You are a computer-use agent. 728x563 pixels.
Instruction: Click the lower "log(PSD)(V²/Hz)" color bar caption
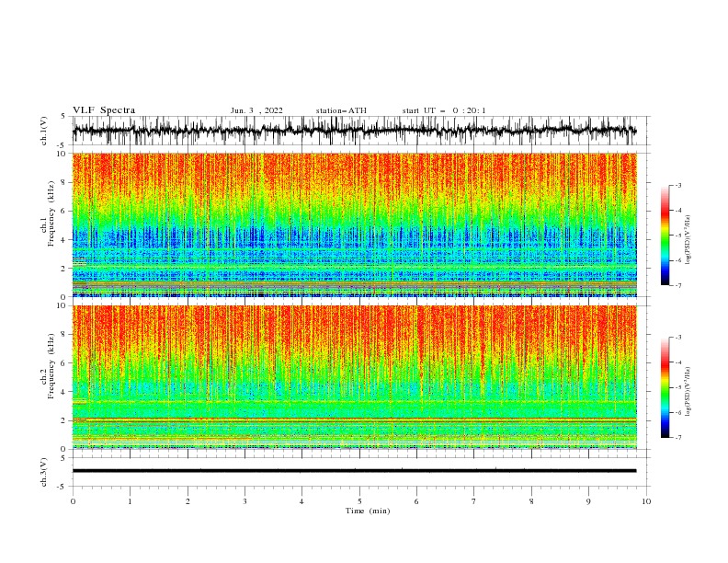pyautogui.click(x=688, y=393)
